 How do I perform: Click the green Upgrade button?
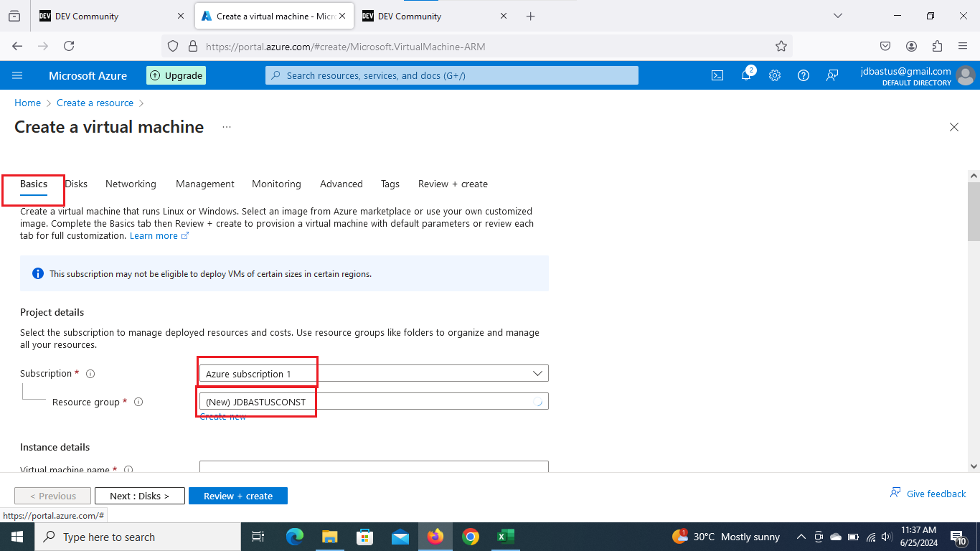[176, 75]
